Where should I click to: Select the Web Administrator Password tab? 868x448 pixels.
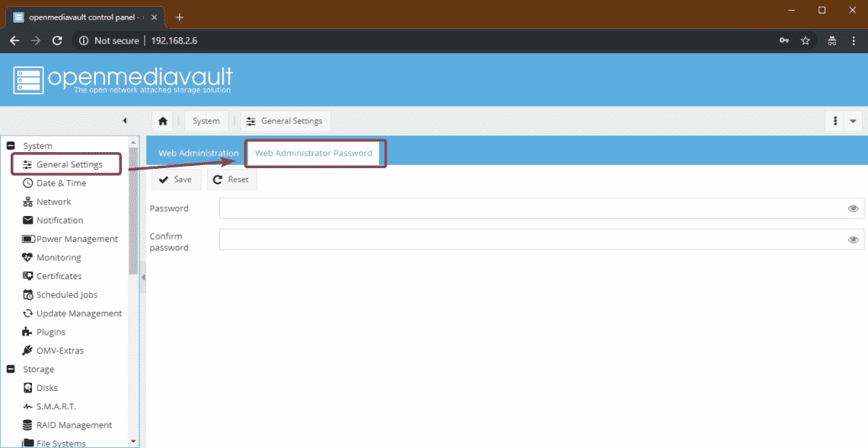[x=314, y=153]
